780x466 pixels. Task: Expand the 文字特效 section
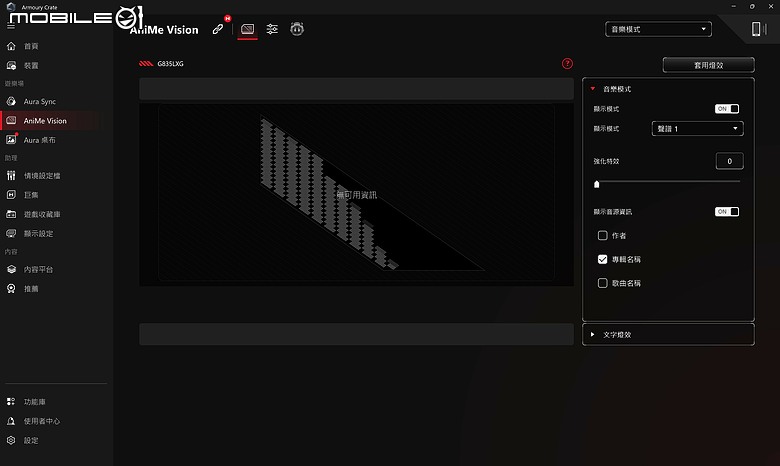click(x=668, y=335)
